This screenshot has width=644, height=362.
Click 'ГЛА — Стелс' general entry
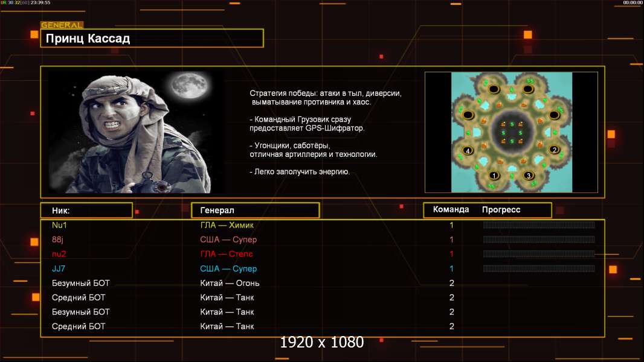(x=227, y=254)
